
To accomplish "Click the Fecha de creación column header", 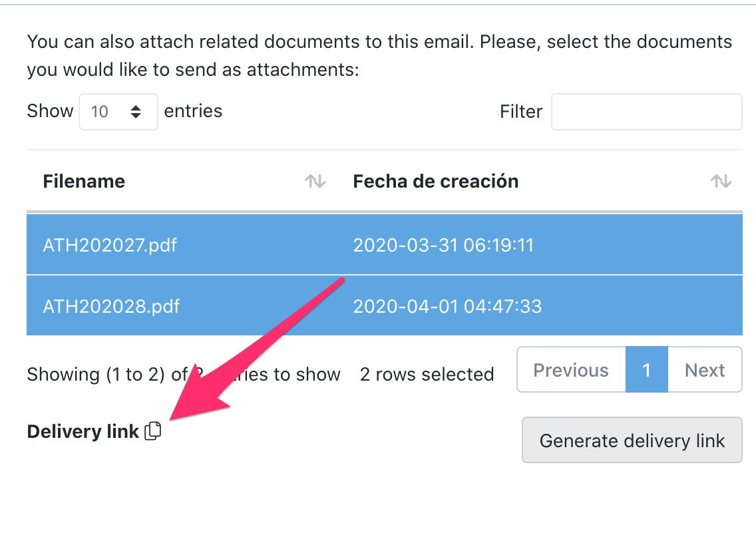I will (435, 181).
